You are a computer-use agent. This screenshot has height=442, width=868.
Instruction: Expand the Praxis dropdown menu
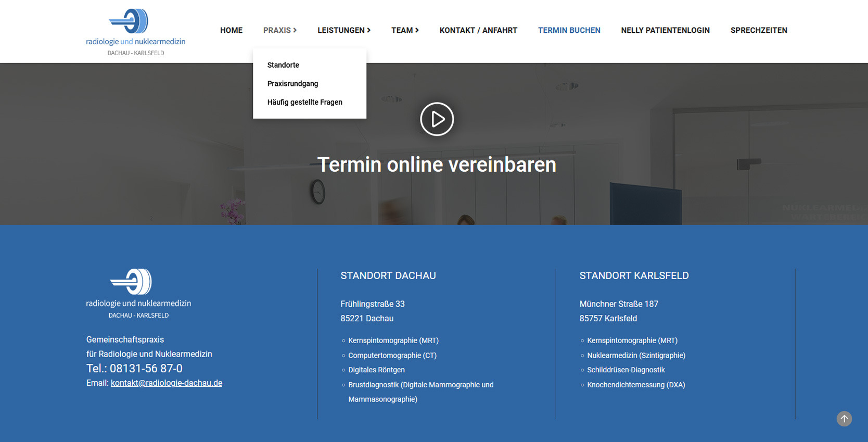pos(279,30)
